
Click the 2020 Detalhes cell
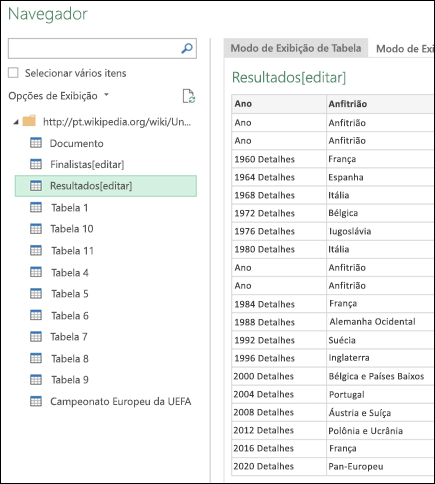[279, 466]
